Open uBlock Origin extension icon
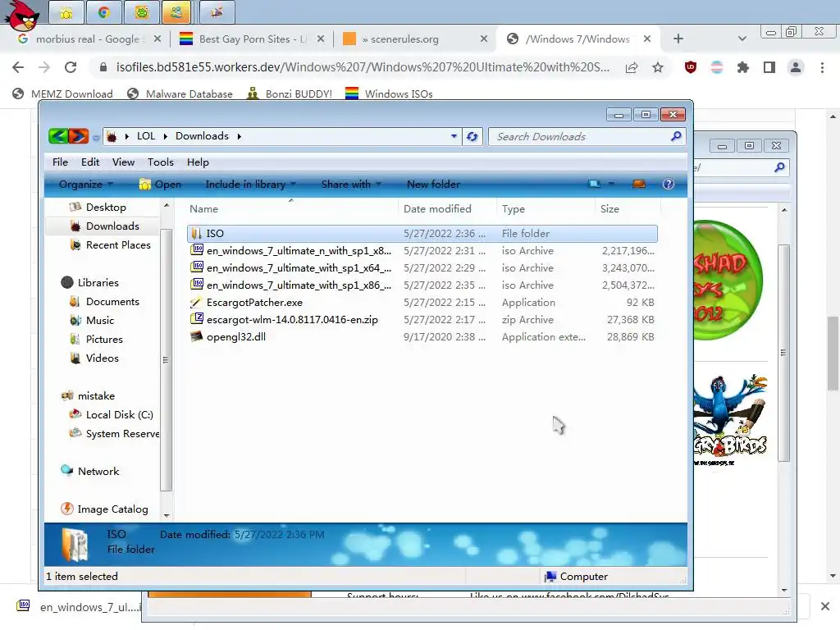 (691, 67)
